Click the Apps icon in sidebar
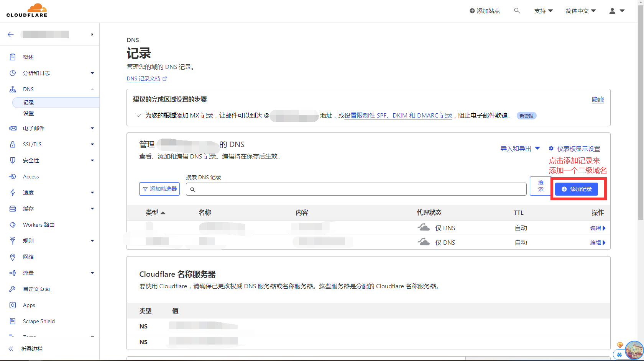The height and width of the screenshot is (361, 644). click(13, 305)
